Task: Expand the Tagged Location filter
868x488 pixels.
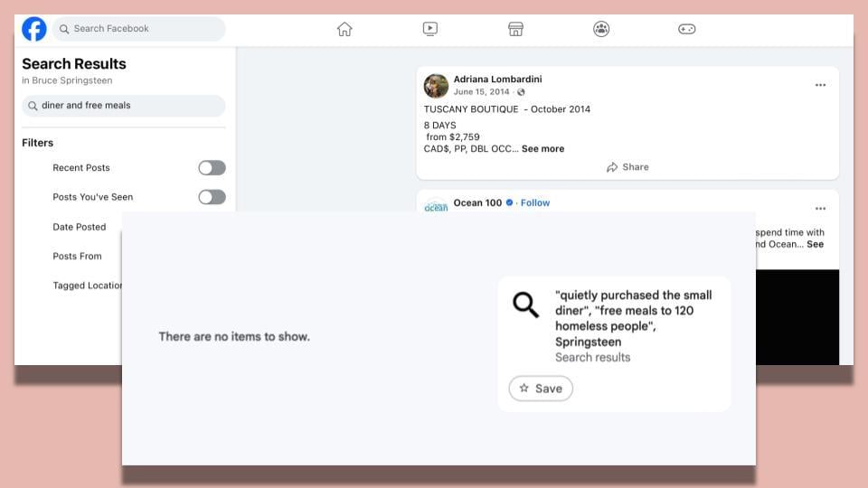Action: tap(87, 286)
